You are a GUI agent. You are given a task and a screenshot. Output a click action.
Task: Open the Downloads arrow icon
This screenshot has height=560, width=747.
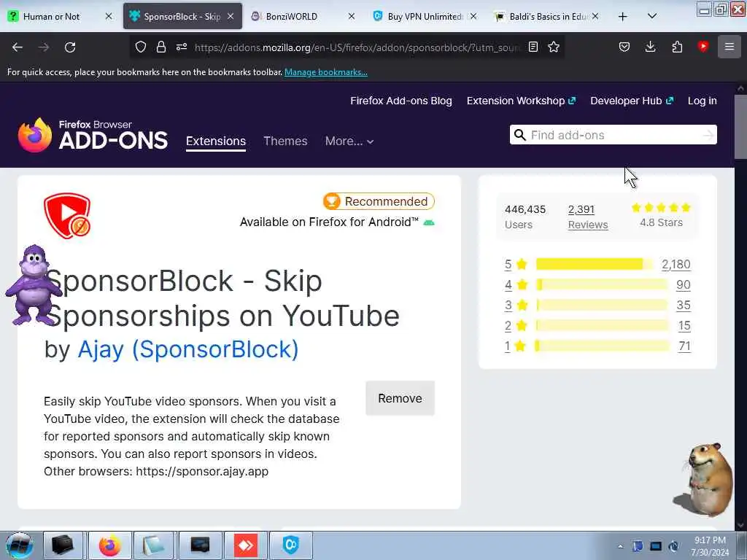[x=650, y=47]
